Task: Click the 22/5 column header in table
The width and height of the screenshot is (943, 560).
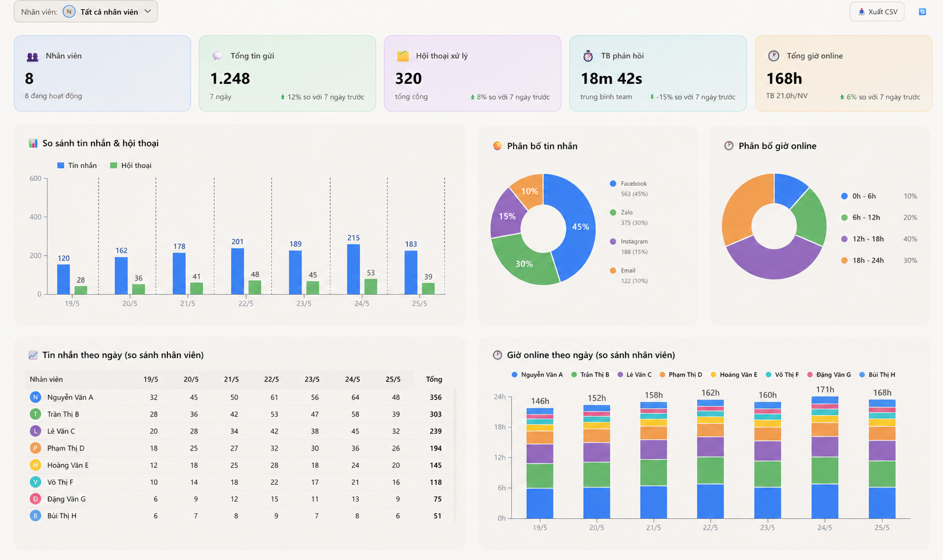Action: [271, 379]
